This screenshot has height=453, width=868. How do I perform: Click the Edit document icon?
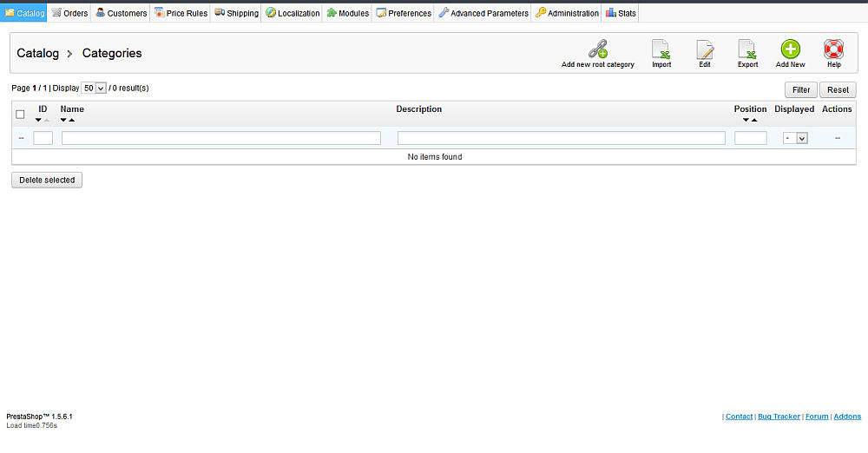point(704,49)
